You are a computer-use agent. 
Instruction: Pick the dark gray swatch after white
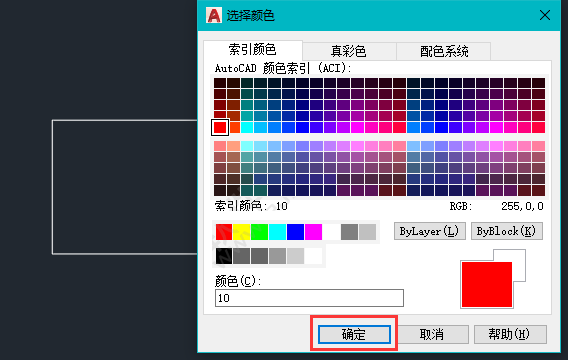click(350, 232)
